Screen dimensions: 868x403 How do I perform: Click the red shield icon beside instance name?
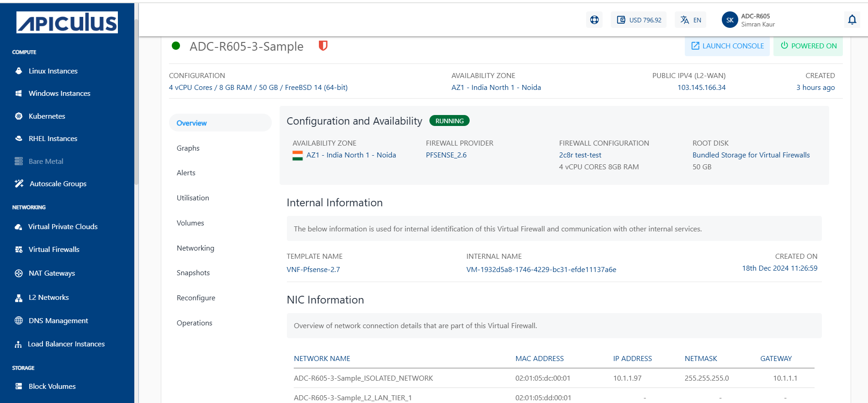[x=323, y=46]
